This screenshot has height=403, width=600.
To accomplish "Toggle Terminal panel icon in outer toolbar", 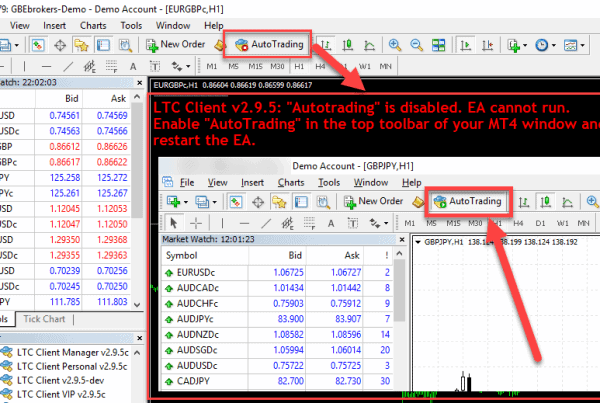I will coord(103,45).
